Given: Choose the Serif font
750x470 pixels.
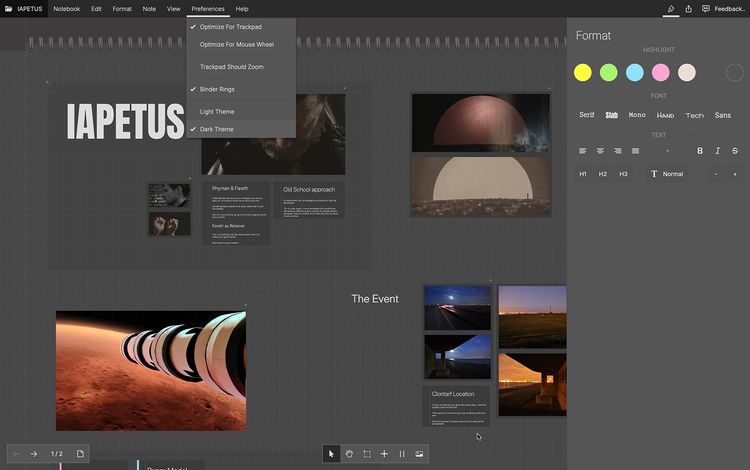Looking at the screenshot, I should point(587,115).
